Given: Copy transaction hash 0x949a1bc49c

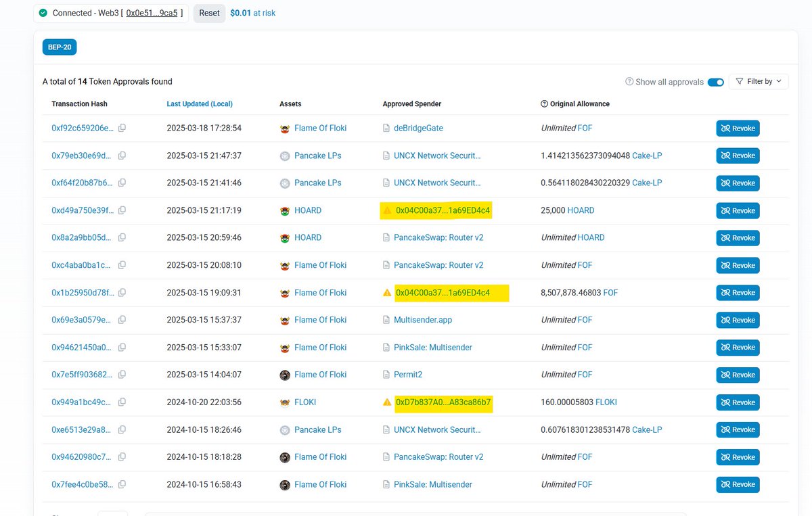Looking at the screenshot, I should pos(122,402).
